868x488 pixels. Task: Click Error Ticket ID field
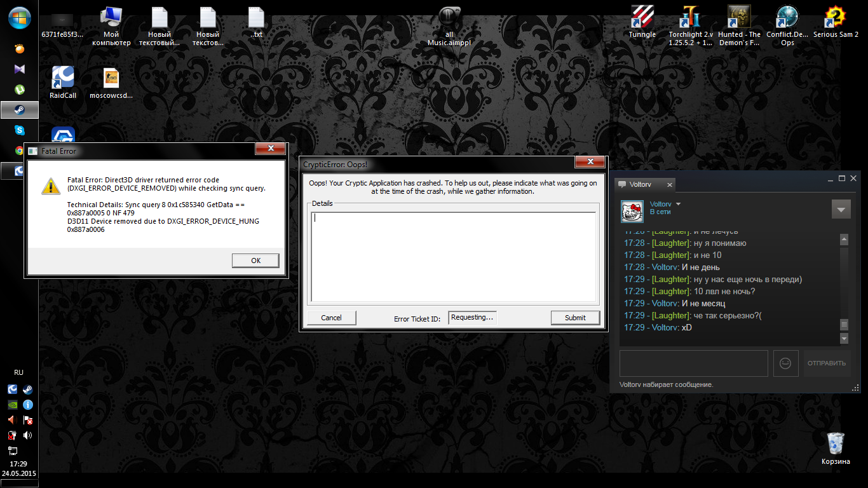click(x=472, y=318)
